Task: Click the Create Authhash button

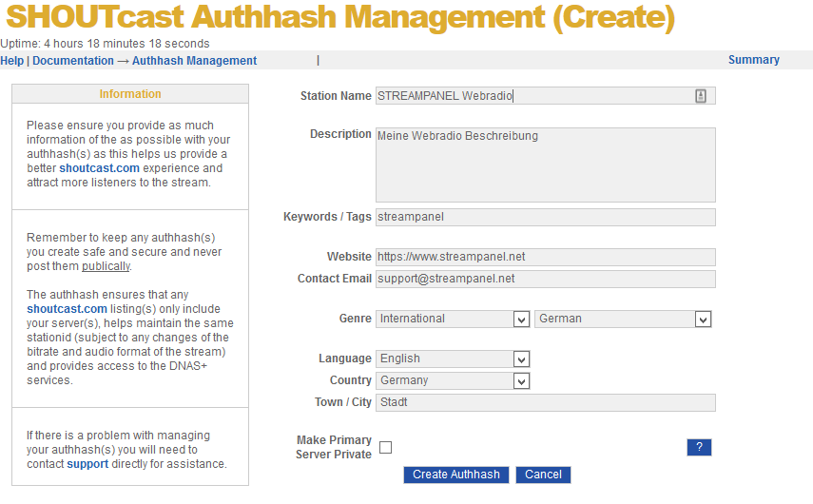Action: [456, 475]
